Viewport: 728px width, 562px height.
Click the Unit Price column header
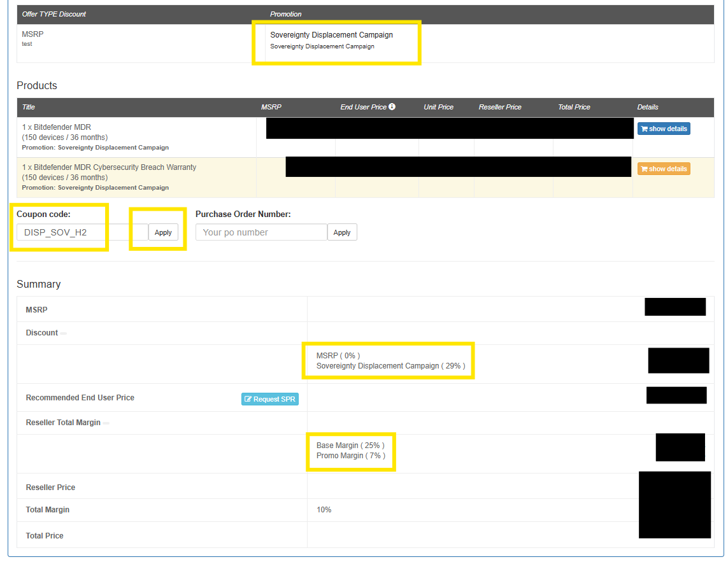click(x=438, y=107)
